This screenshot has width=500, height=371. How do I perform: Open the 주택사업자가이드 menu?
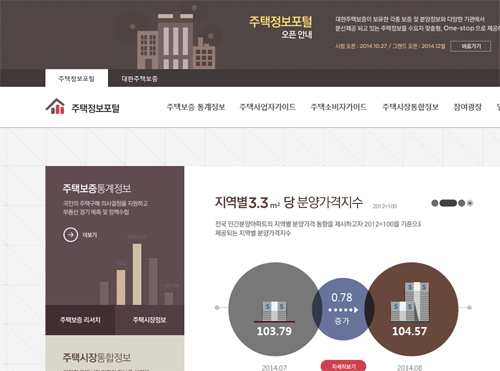[268, 107]
